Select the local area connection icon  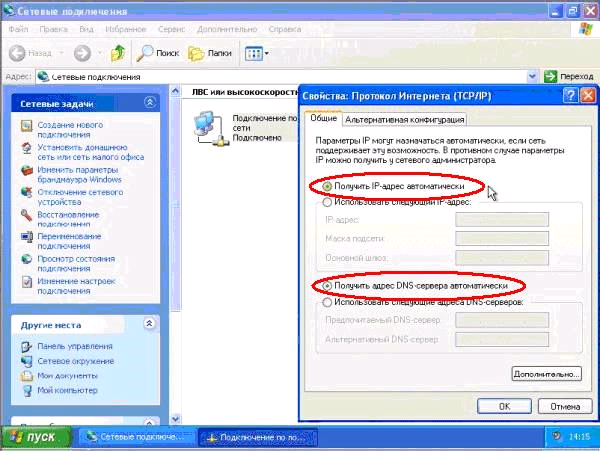click(x=211, y=128)
